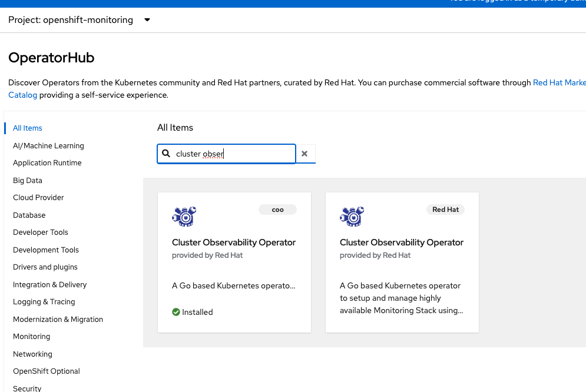Screen dimensions: 586x392
Task: Click the coo Cluster Observability Operator logo
Action: click(x=184, y=217)
